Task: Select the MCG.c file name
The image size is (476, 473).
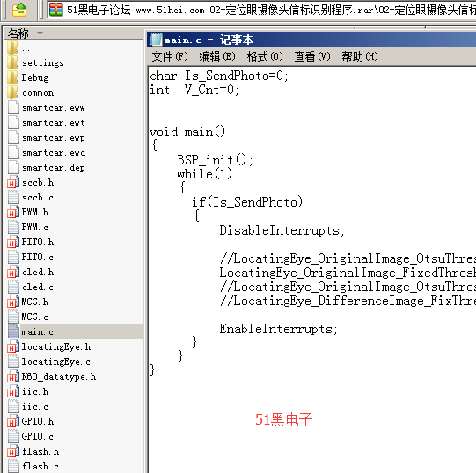Action: (34, 317)
